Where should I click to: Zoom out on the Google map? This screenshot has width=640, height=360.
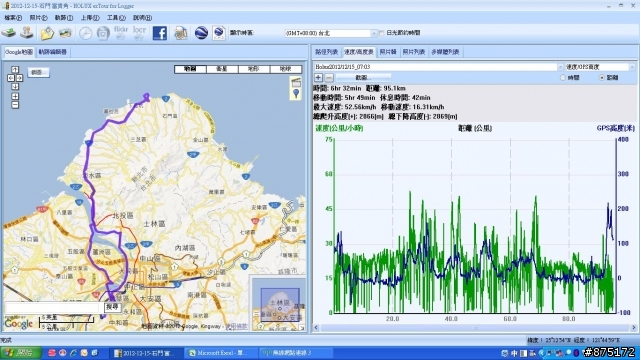pos(15,105)
